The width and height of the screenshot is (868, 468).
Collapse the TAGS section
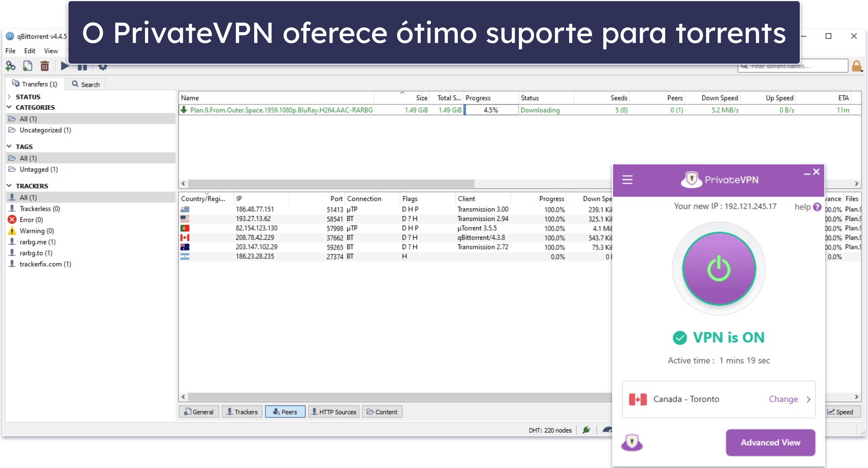(x=9, y=147)
